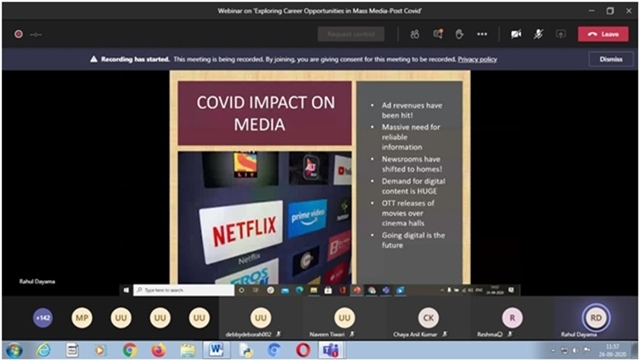Open Opera browser from the taskbar
Viewport: 640px width, 361px height.
(x=303, y=350)
